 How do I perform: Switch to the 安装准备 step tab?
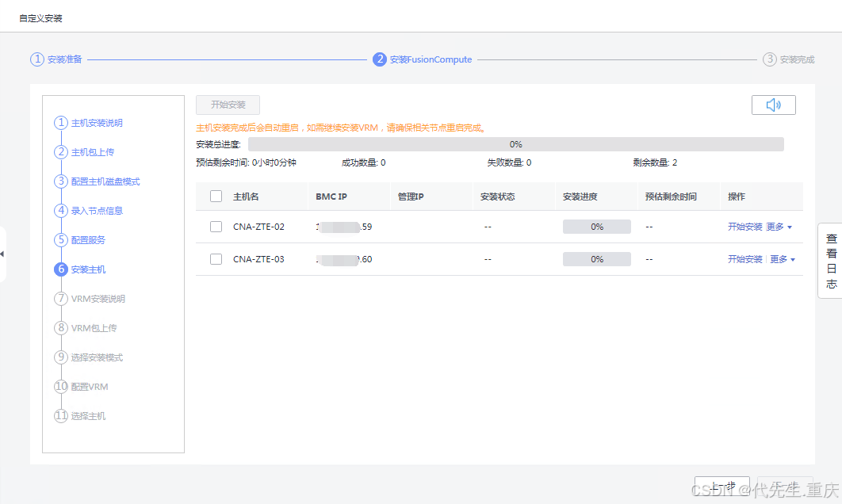pos(55,59)
